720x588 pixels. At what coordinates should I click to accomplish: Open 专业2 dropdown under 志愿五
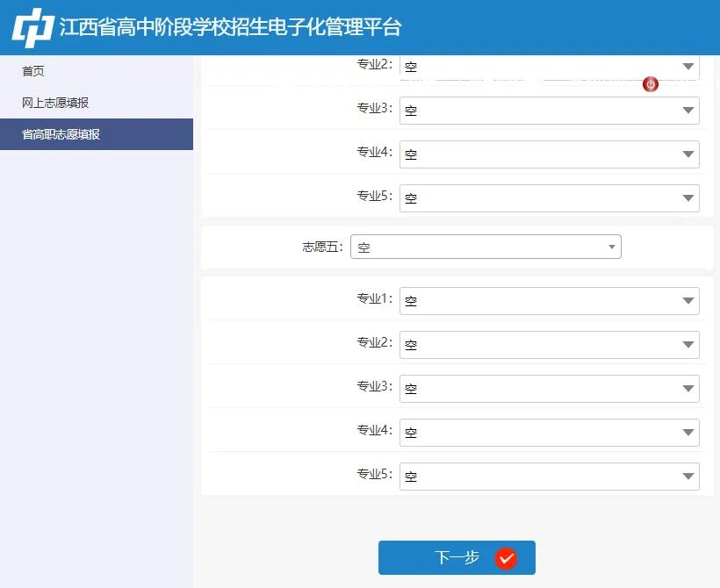click(550, 345)
